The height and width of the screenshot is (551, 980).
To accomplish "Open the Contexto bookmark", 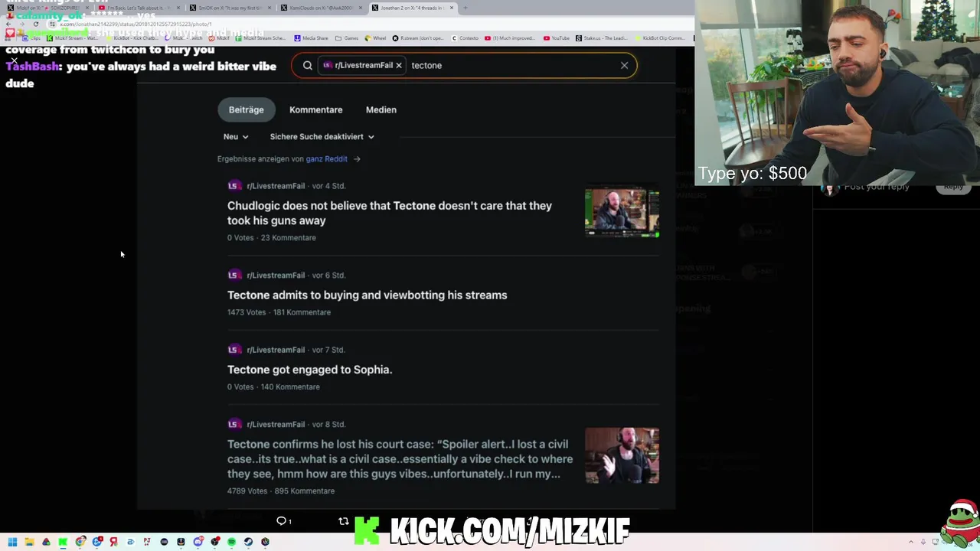I will pyautogui.click(x=465, y=38).
